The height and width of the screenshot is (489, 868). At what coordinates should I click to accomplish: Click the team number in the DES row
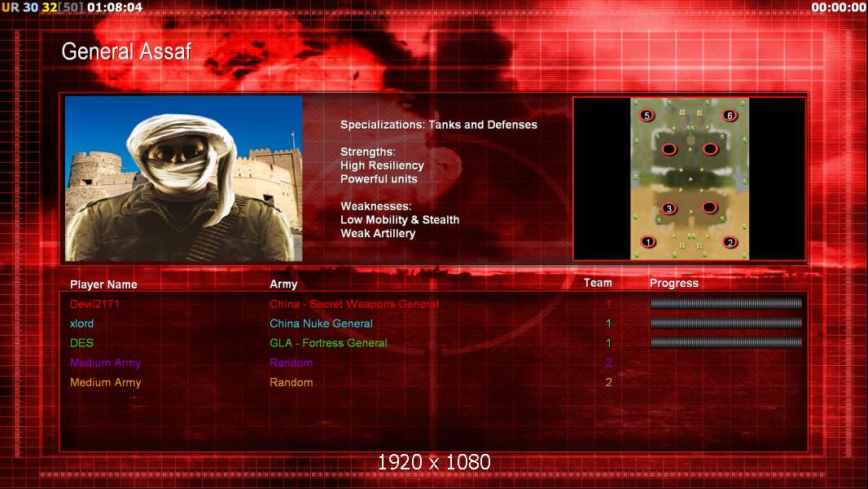coord(608,343)
